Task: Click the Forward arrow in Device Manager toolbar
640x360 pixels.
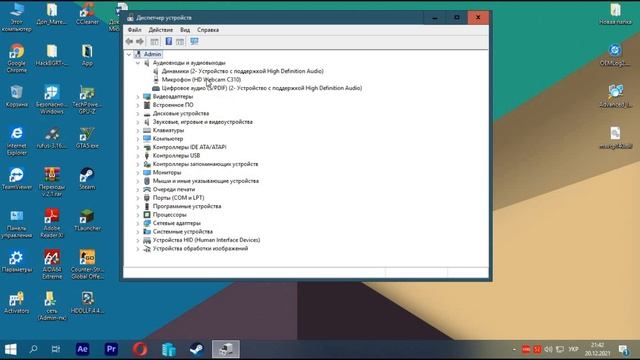Action: coord(140,41)
